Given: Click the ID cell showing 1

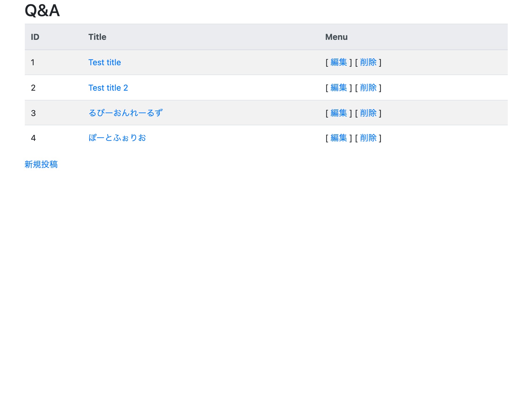Looking at the screenshot, I should click(33, 62).
